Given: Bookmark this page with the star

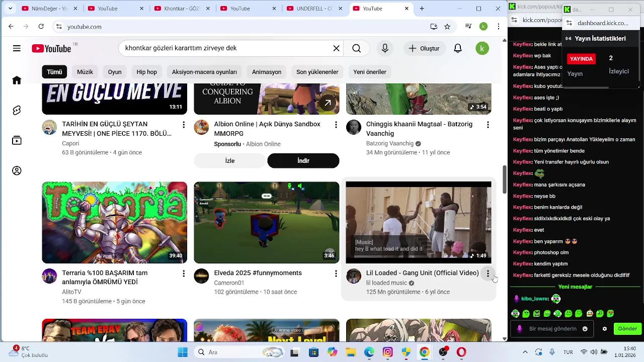Looking at the screenshot, I should [x=447, y=27].
